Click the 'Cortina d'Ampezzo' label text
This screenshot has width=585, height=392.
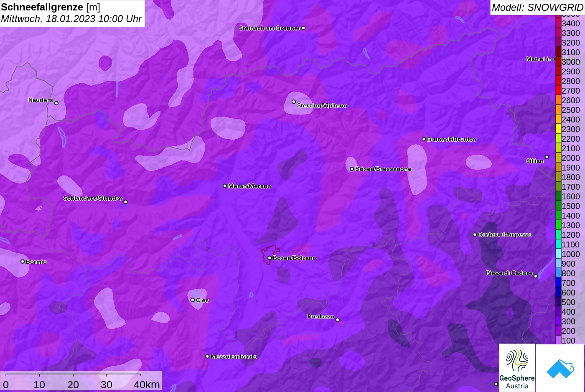tap(505, 234)
